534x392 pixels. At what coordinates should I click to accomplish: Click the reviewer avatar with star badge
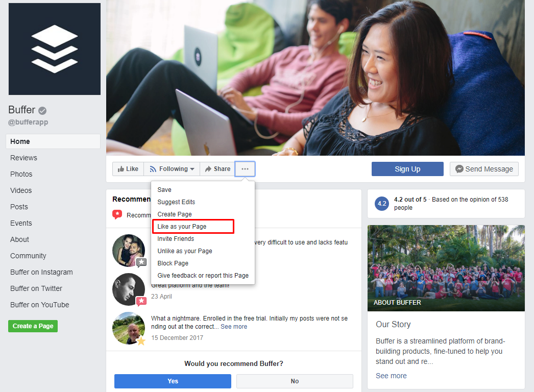click(129, 328)
